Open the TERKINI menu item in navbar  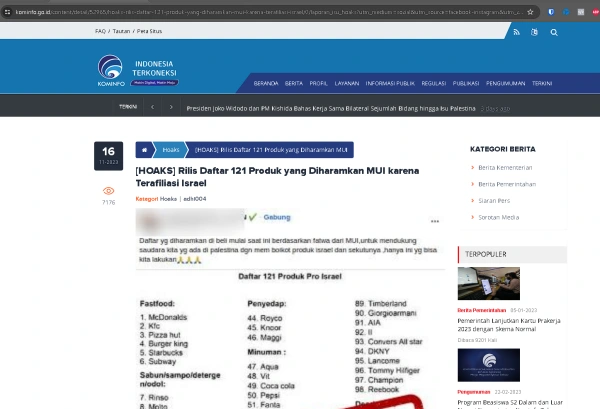[542, 83]
